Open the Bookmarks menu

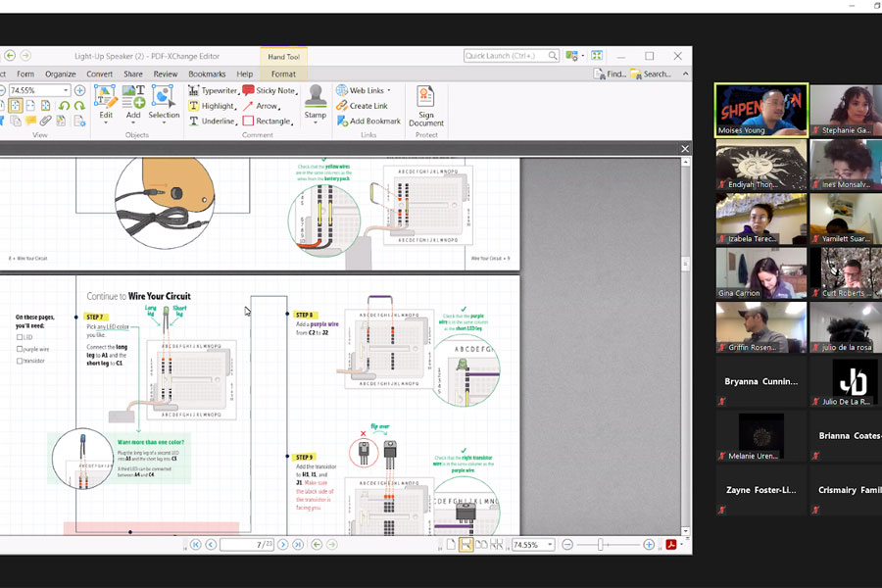tap(207, 73)
